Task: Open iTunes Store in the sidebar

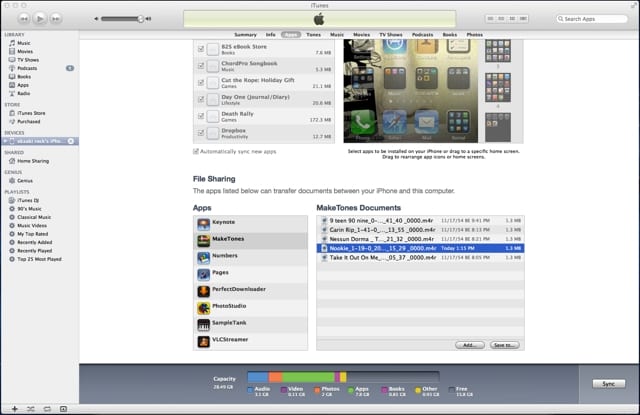Action: tap(31, 113)
